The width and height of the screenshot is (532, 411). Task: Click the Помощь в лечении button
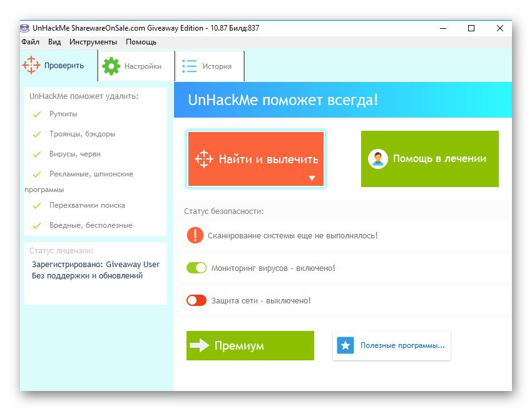429,159
